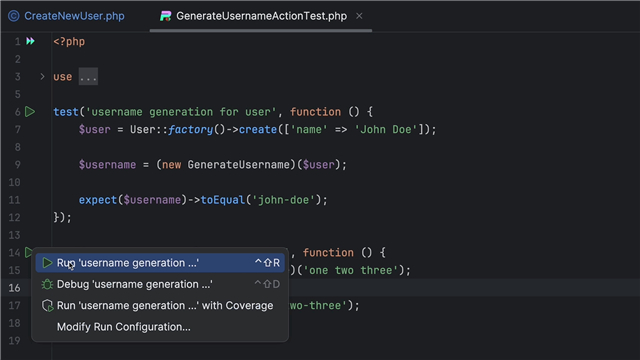Click the 'use' keyword on line 3
The width and height of the screenshot is (640, 360).
click(x=62, y=77)
